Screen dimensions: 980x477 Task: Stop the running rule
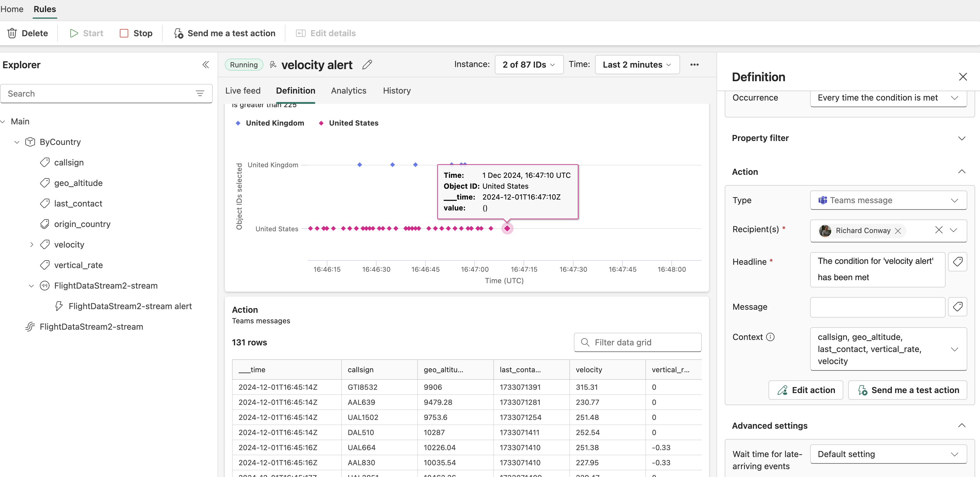pos(136,33)
